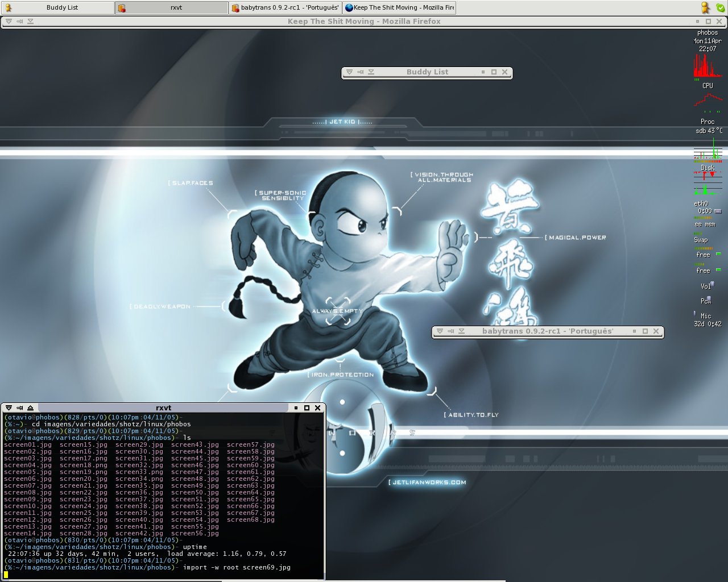Click the sdb 43 °C temperature reading
This screenshot has width=728, height=582.
pyautogui.click(x=709, y=131)
